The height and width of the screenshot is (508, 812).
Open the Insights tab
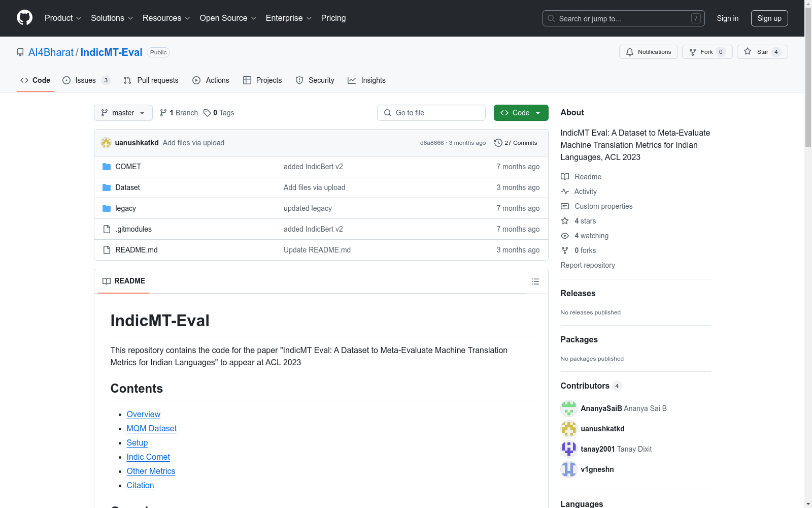point(367,80)
